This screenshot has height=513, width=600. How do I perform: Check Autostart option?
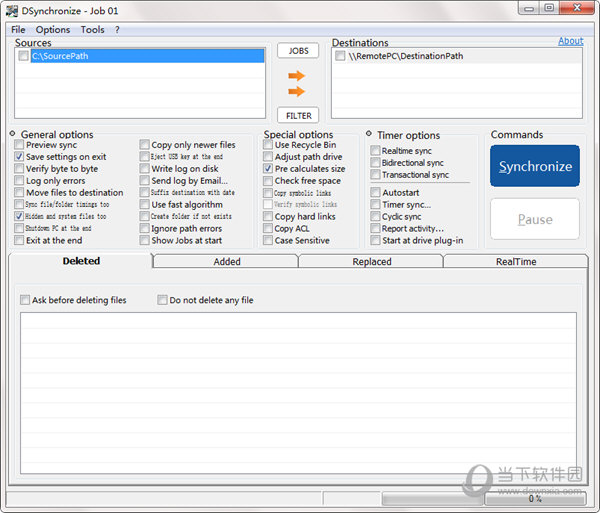pyautogui.click(x=375, y=192)
